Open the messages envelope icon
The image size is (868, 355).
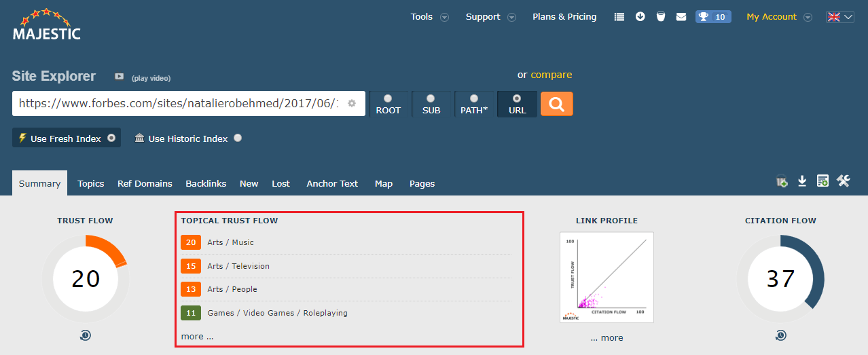(x=681, y=17)
